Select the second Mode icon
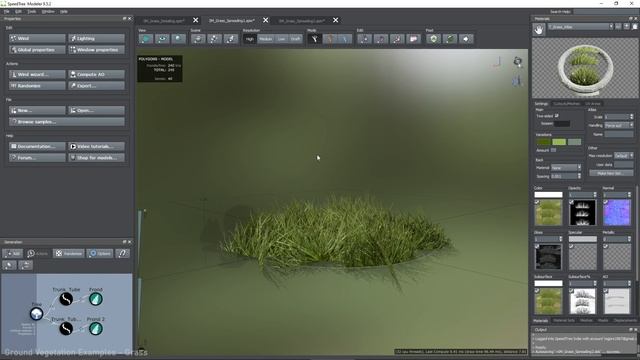 point(329,39)
